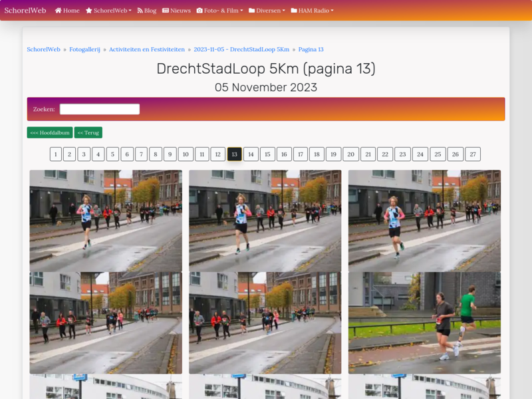Go to gallery page 19
This screenshot has height=399, width=532.
pos(334,154)
